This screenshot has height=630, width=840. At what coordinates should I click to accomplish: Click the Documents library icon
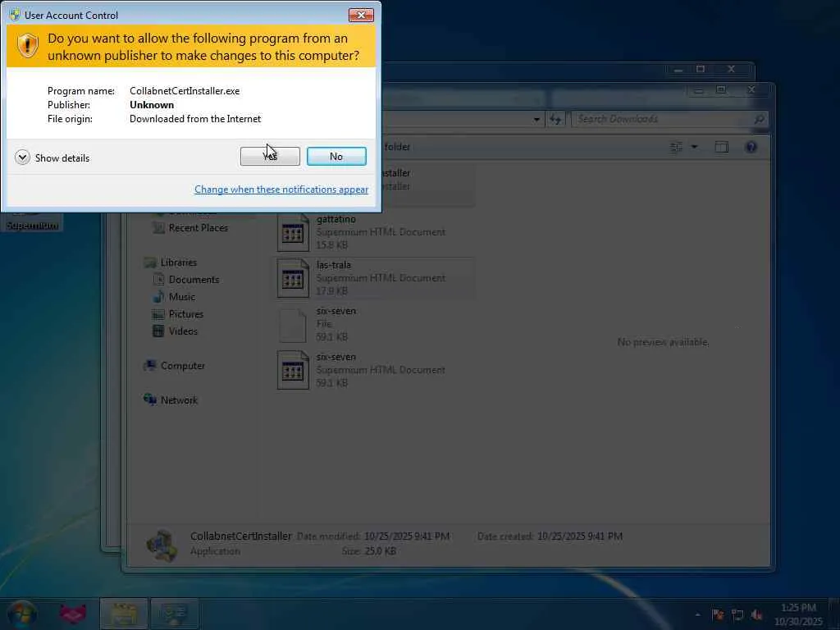tap(158, 279)
